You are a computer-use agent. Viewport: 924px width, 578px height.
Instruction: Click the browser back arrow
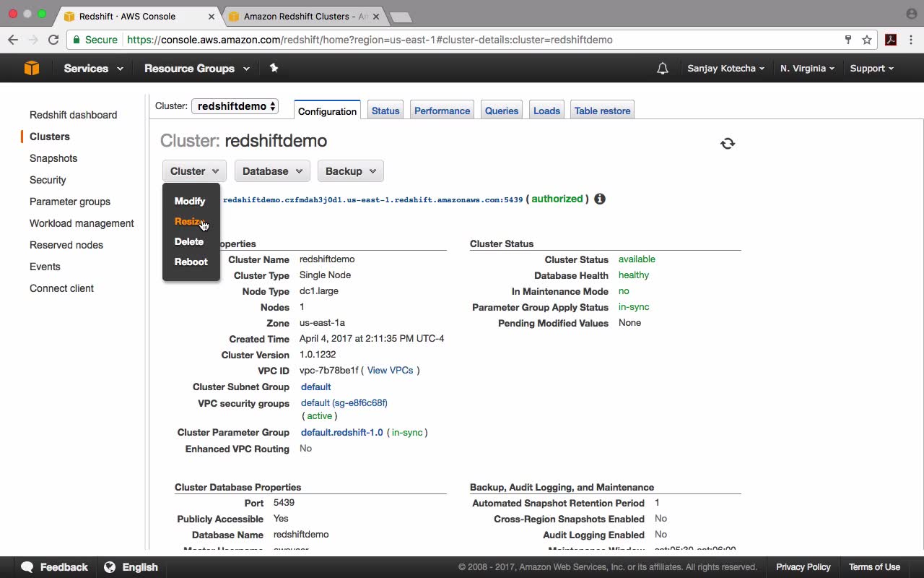click(x=13, y=40)
